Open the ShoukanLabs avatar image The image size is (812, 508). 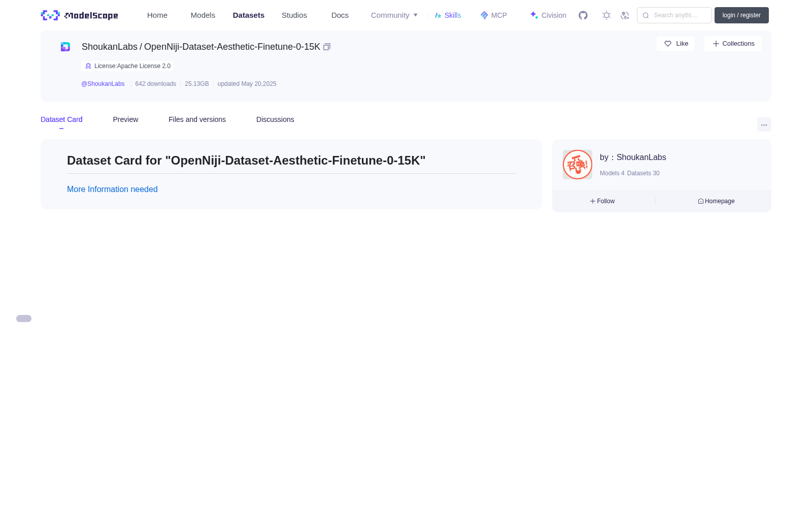[x=578, y=165]
